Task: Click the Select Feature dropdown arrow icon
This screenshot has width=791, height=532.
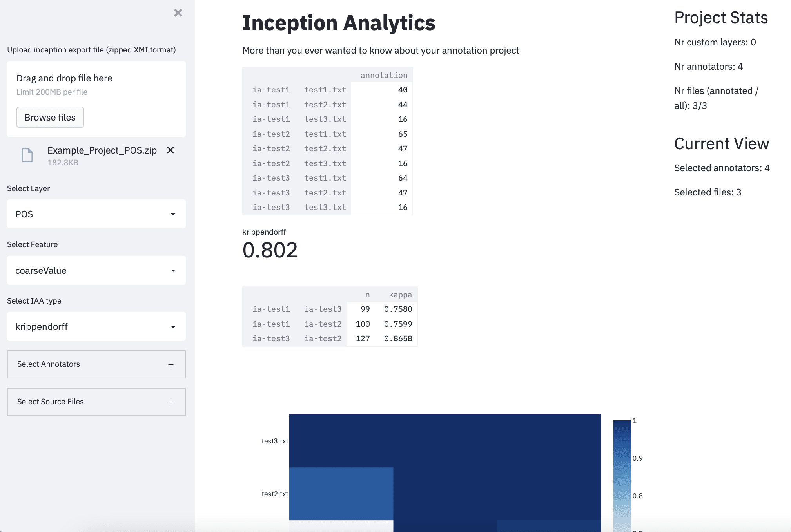Action: click(174, 270)
